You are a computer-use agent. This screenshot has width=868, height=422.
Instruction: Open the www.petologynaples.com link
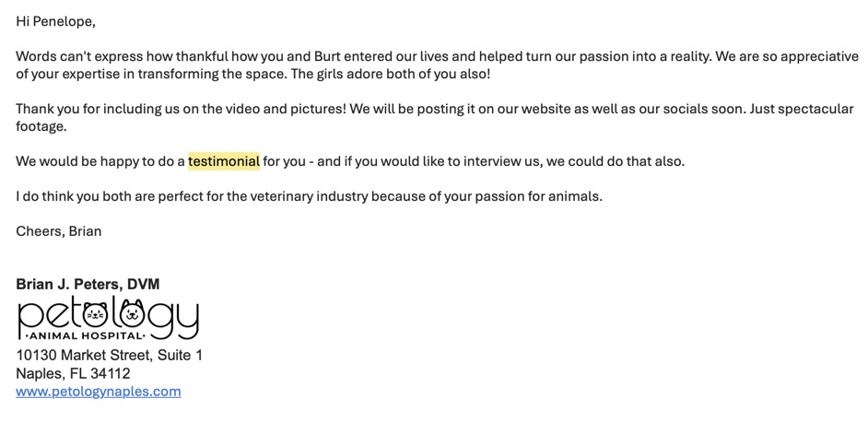pos(99,392)
